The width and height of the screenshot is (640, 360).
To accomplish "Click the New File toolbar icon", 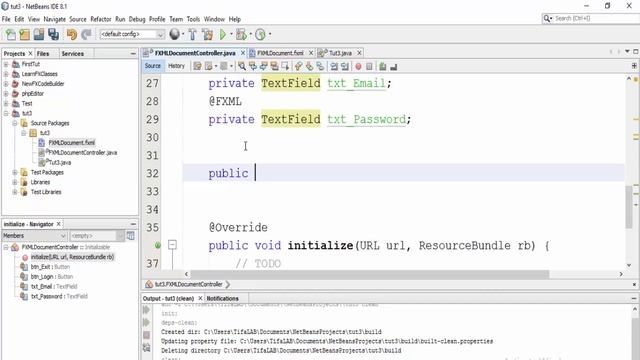I will (10, 34).
